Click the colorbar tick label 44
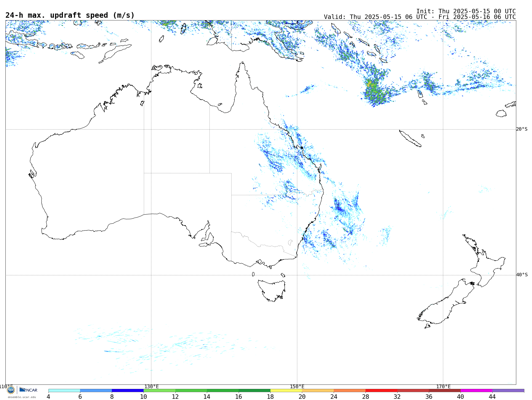The height and width of the screenshot is (400, 532). click(x=492, y=397)
